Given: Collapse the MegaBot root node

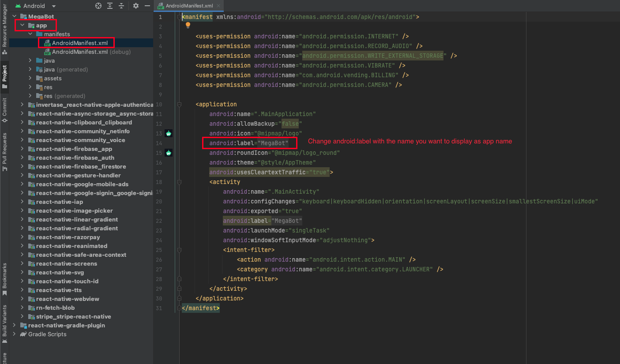Looking at the screenshot, I should tap(15, 16).
